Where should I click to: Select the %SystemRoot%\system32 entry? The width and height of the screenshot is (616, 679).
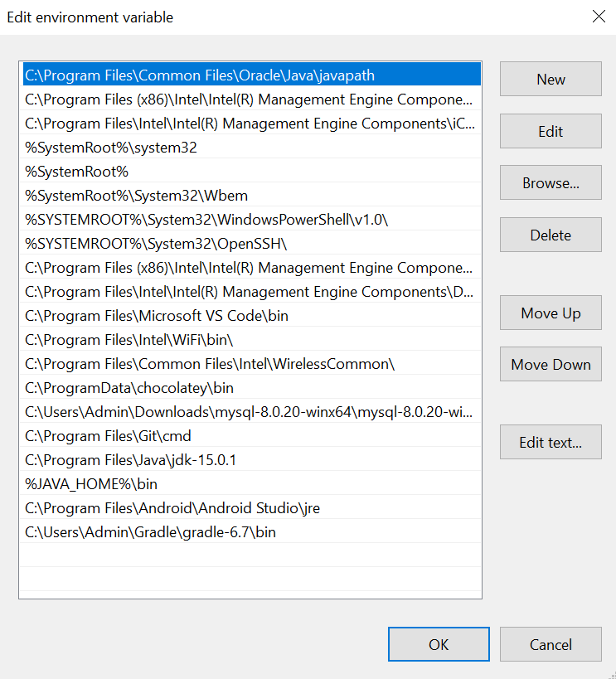coord(252,148)
